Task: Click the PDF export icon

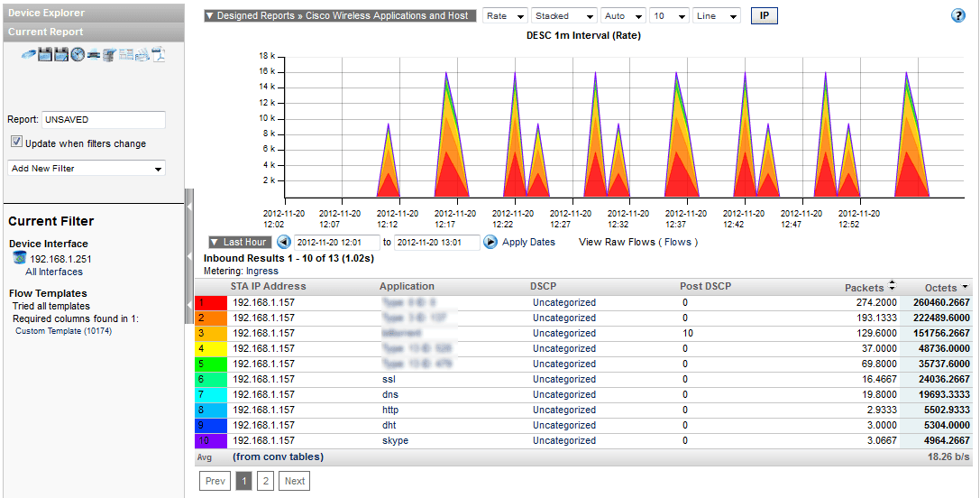Action: (x=159, y=54)
